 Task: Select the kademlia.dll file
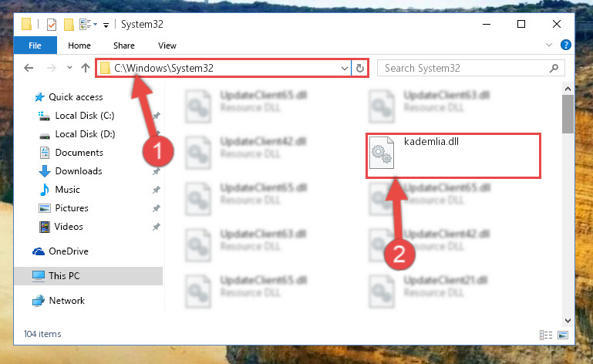tap(453, 155)
